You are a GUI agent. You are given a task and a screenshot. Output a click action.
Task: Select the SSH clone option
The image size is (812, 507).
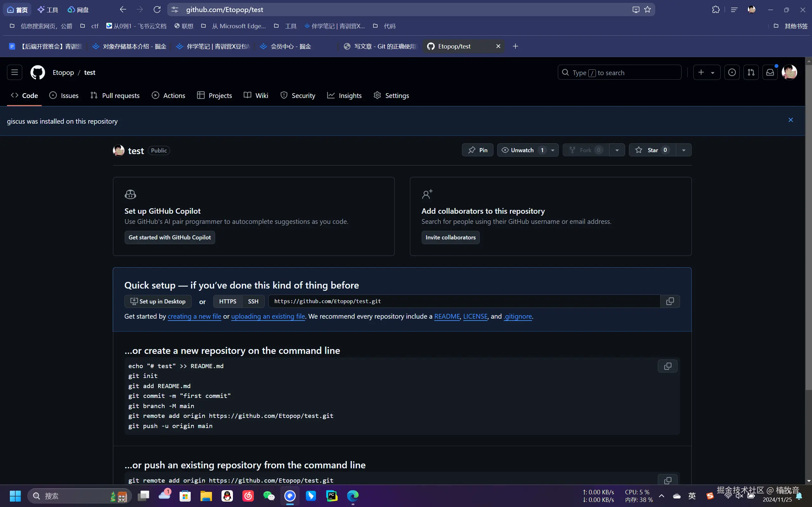(x=253, y=302)
